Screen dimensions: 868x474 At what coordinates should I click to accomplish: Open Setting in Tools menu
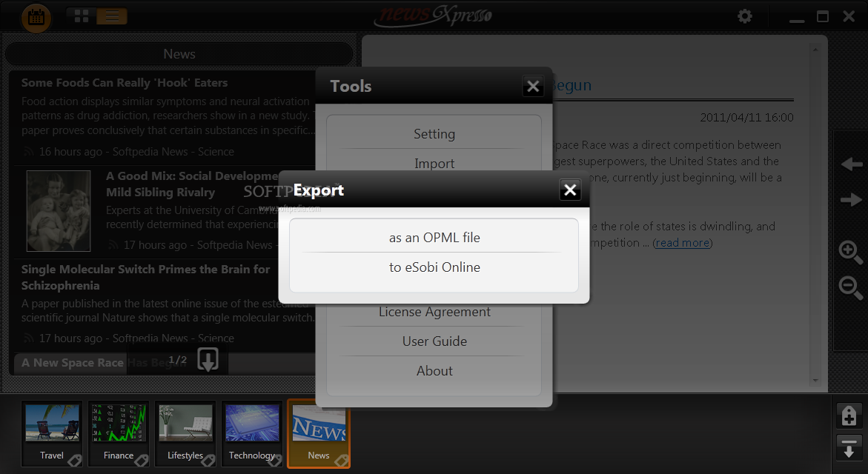click(x=434, y=134)
